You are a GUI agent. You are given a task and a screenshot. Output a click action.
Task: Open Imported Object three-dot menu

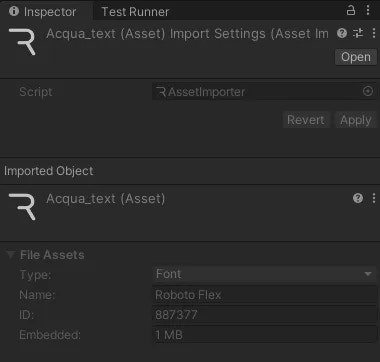[374, 198]
